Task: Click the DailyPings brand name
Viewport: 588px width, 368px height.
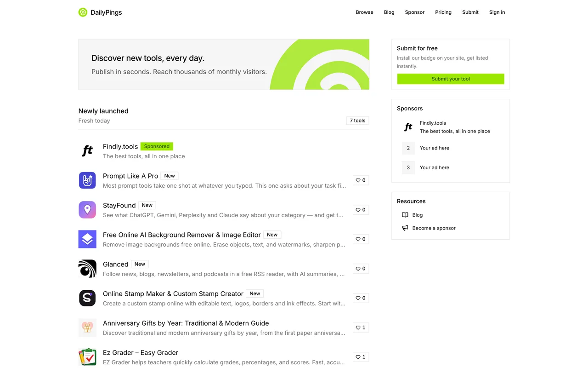Action: coord(106,12)
